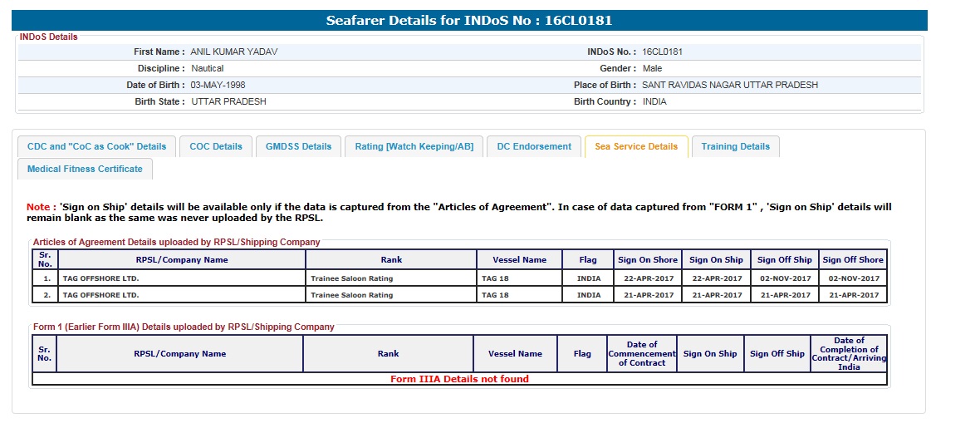Switch to the COC Details tab
Image resolution: width=980 pixels, height=428 pixels.
click(x=216, y=146)
